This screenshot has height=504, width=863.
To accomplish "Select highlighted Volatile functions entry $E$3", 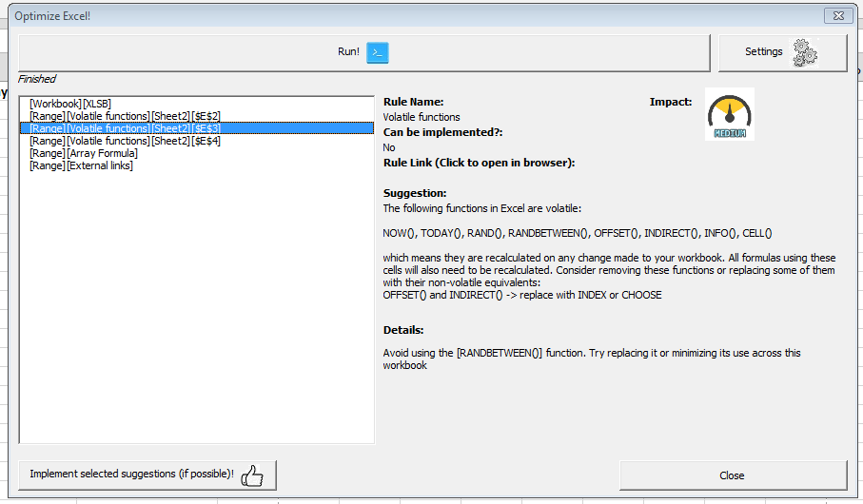I will [x=197, y=128].
